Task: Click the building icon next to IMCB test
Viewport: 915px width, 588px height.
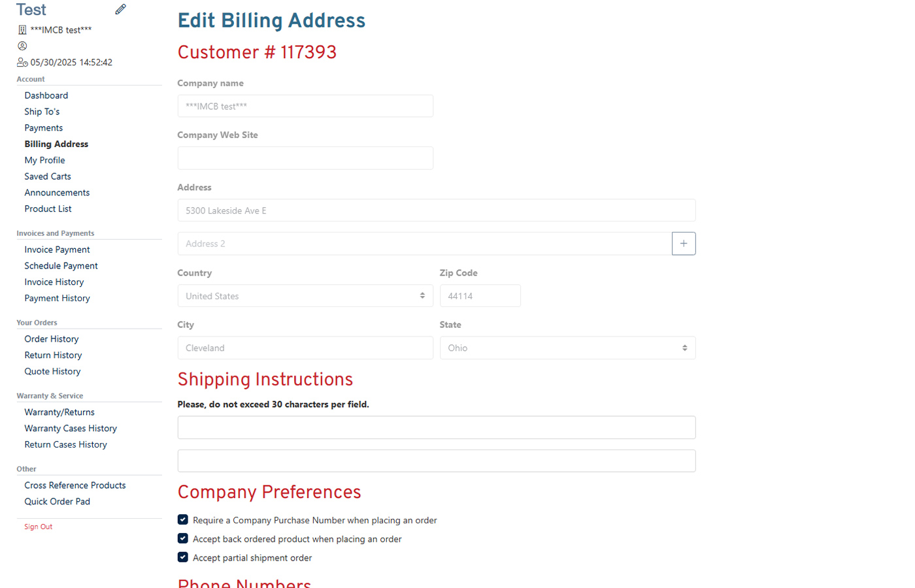Action: pos(22,30)
